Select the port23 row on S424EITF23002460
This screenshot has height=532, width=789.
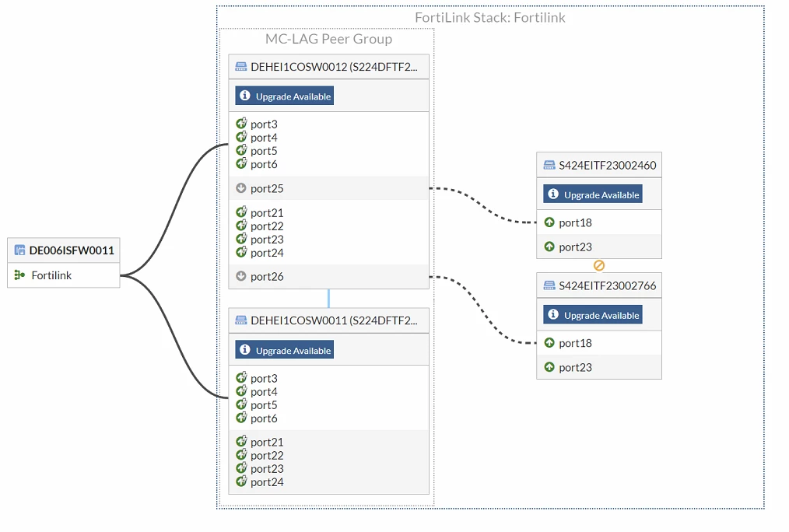point(599,247)
